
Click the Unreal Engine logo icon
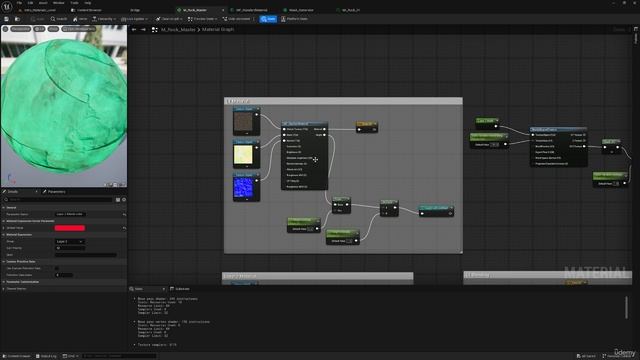7,6
